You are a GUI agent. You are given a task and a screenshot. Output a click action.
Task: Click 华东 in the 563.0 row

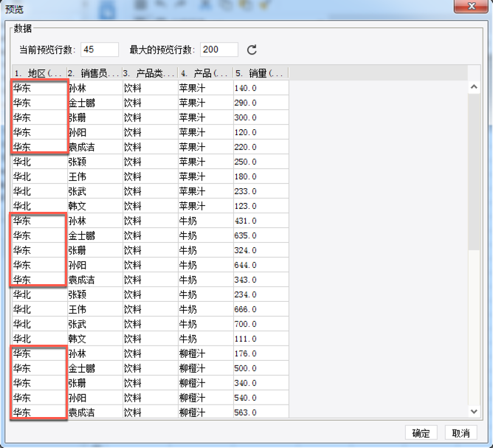[22, 413]
